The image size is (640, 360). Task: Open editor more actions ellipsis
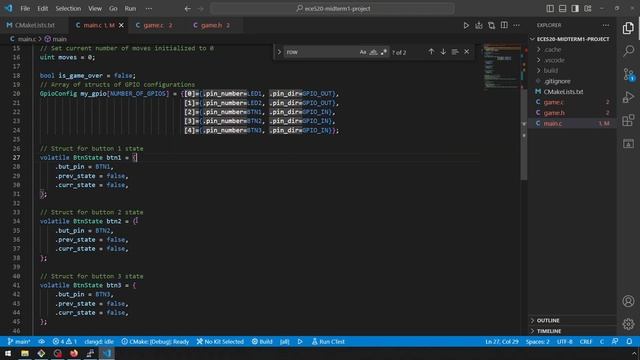point(517,25)
